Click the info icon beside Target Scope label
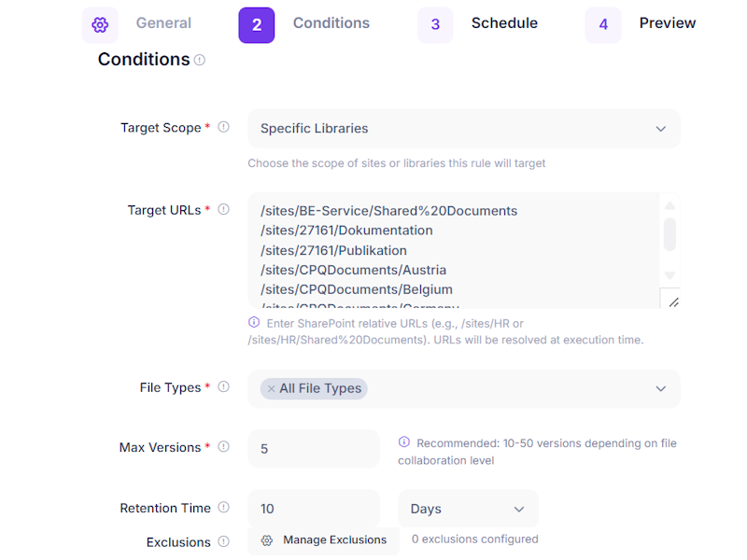The image size is (747, 560). (x=224, y=128)
